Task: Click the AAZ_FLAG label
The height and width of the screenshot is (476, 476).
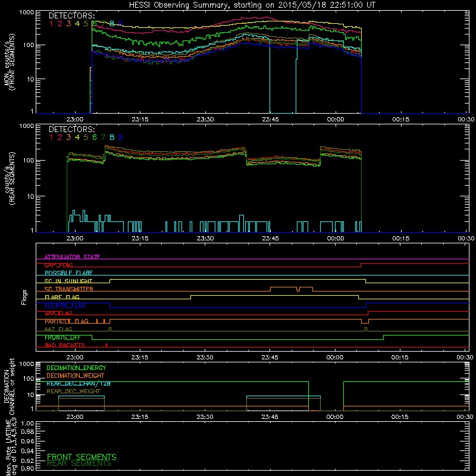Action: (x=58, y=330)
